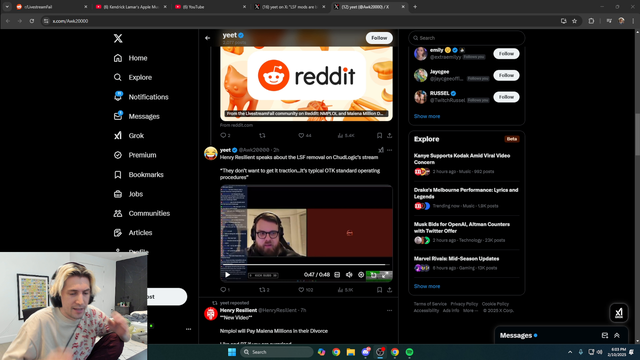View analytics of the video post
This screenshot has width=640, height=360.
tap(345, 290)
